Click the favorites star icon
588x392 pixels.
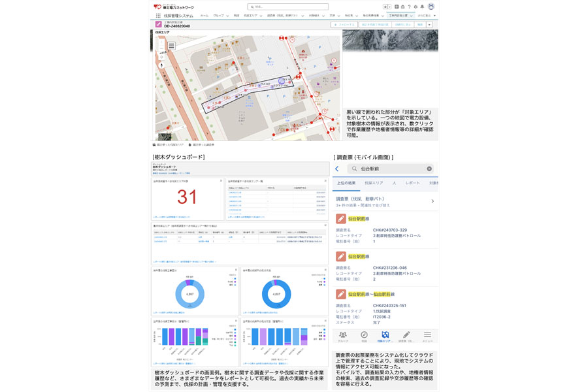385,7
